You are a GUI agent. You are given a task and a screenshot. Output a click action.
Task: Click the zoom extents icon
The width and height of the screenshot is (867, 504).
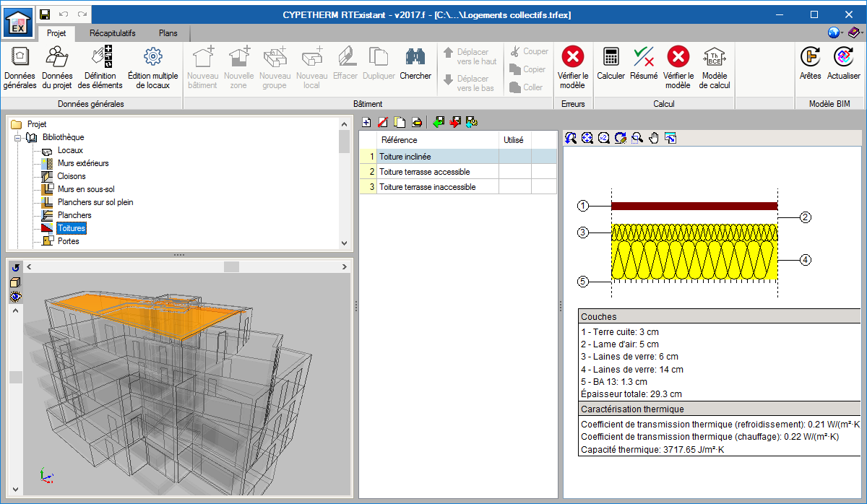pyautogui.click(x=587, y=138)
